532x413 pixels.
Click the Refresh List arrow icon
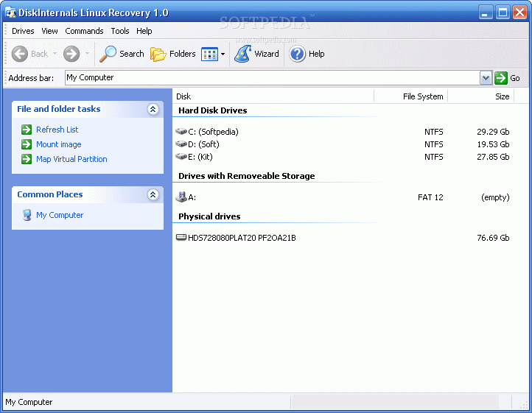pos(27,130)
